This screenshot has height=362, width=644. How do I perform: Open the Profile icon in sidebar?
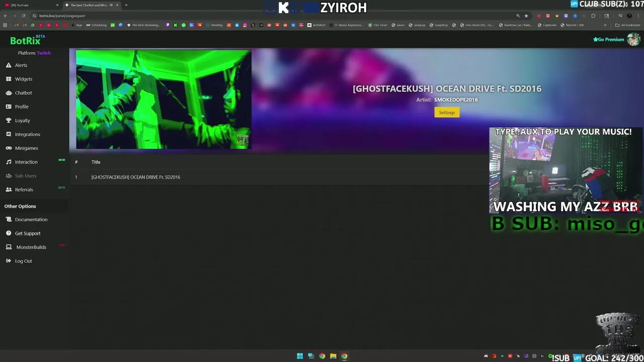pos(9,107)
